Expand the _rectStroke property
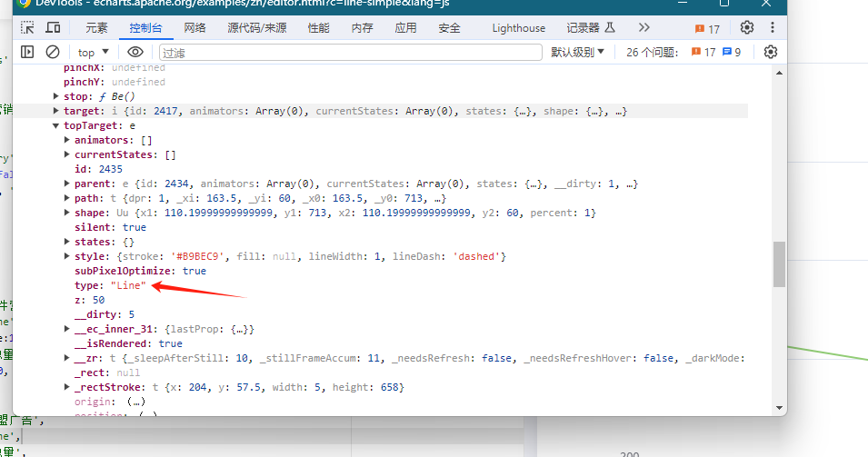 click(68, 387)
